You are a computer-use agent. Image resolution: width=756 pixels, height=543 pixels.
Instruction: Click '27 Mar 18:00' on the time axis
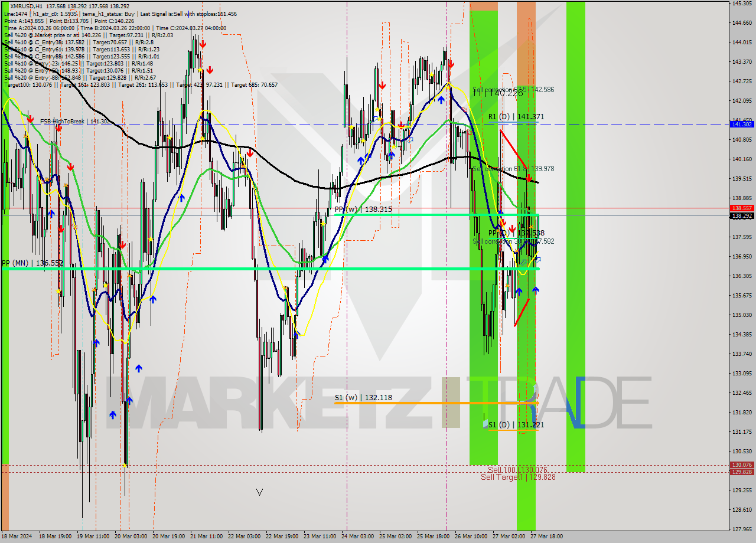pyautogui.click(x=546, y=537)
